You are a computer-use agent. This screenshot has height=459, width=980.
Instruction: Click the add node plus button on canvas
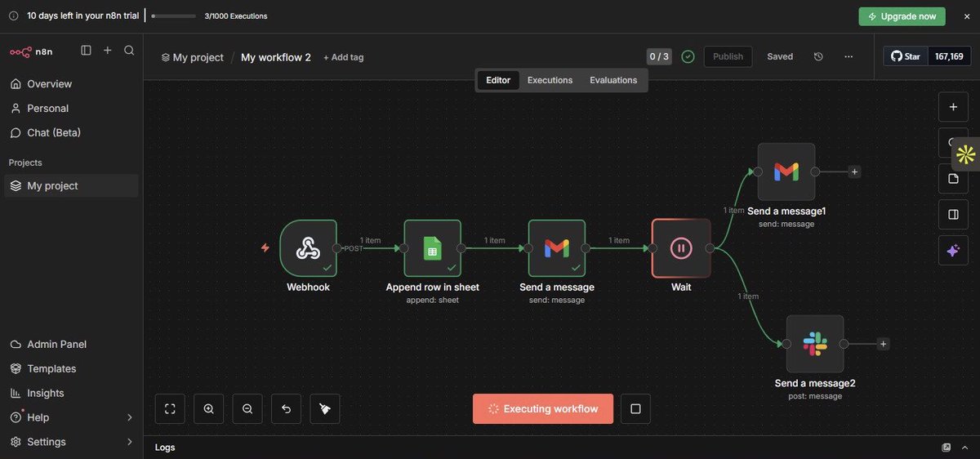953,107
